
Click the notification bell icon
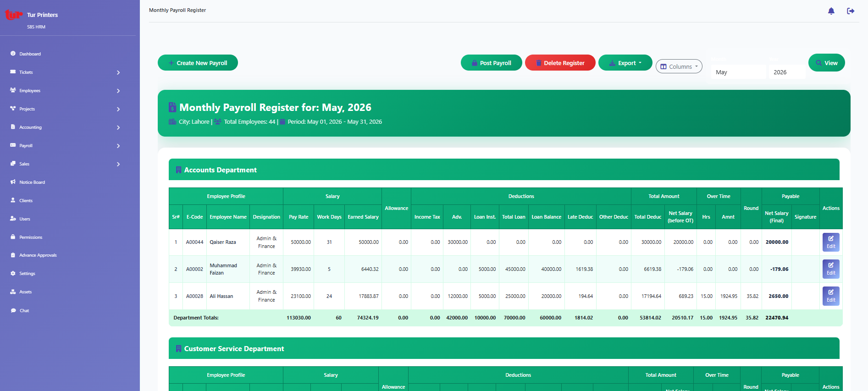831,11
